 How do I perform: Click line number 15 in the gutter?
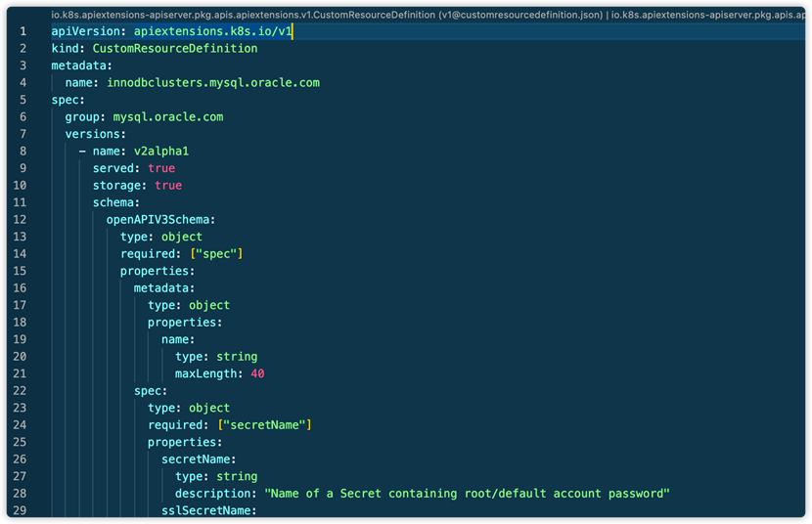click(x=20, y=271)
